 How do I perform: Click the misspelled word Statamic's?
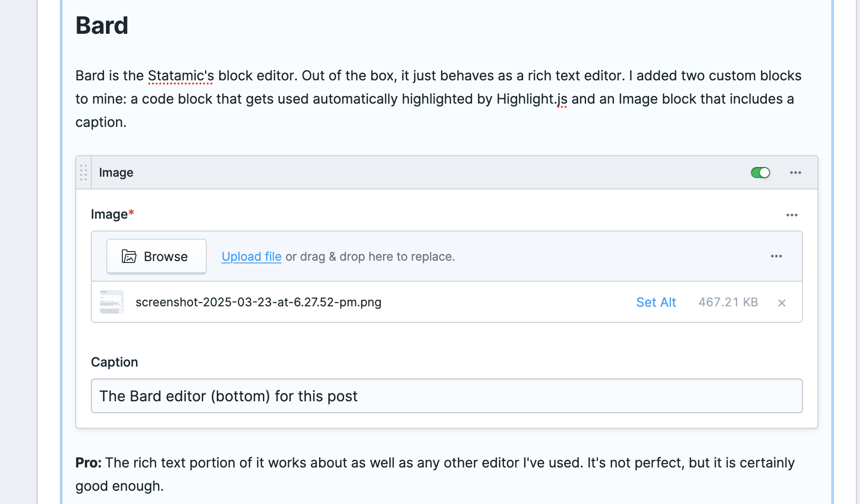[181, 75]
